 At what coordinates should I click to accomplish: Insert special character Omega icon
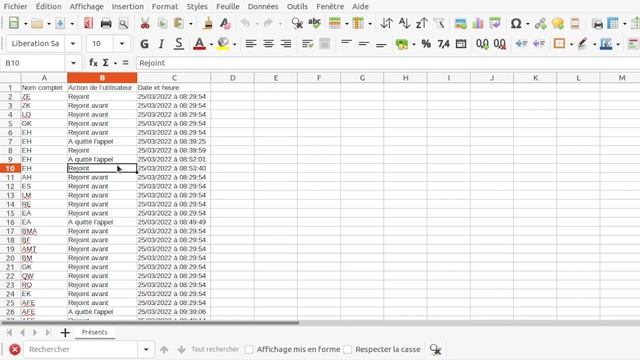tap(516, 23)
